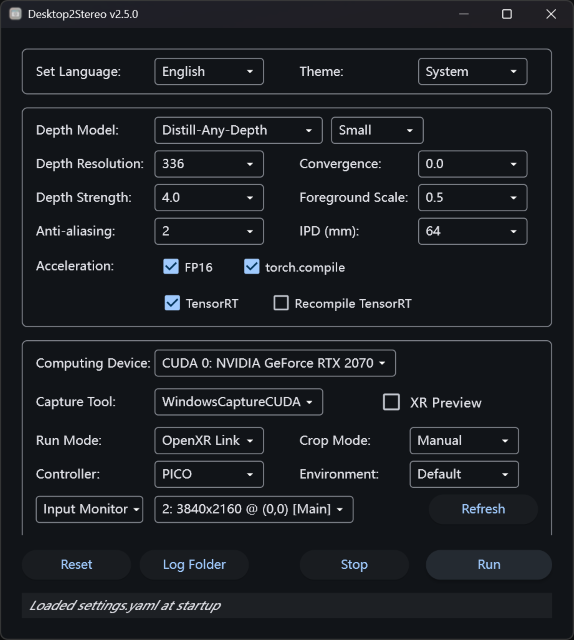Open the Theme dropdown showing System
This screenshot has height=640, width=574.
coord(472,72)
